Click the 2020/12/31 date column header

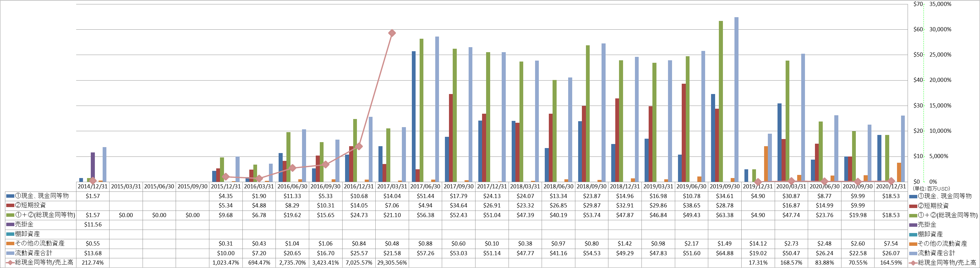pos(891,186)
